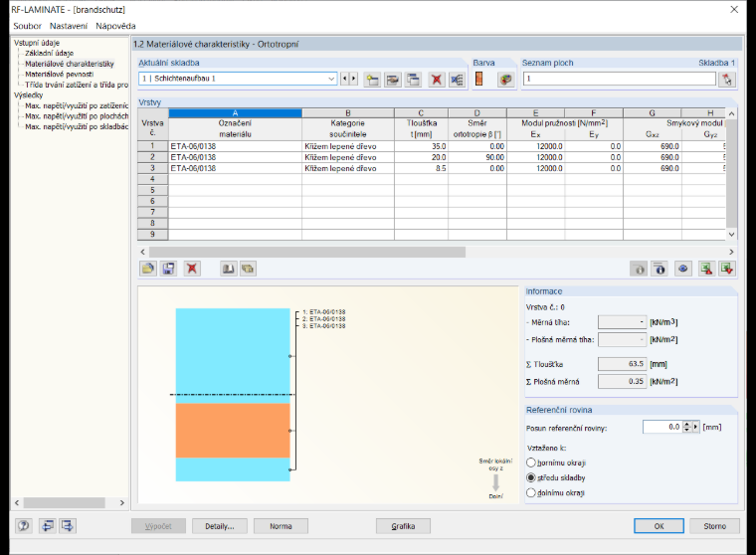The height and width of the screenshot is (555, 756).
Task: Click the Grafika button
Action: click(x=403, y=526)
